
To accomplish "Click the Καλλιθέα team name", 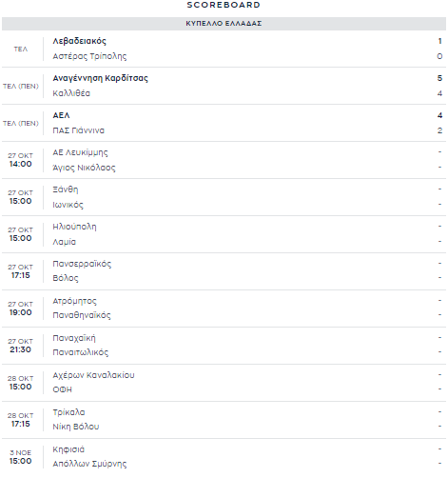I will [x=71, y=93].
